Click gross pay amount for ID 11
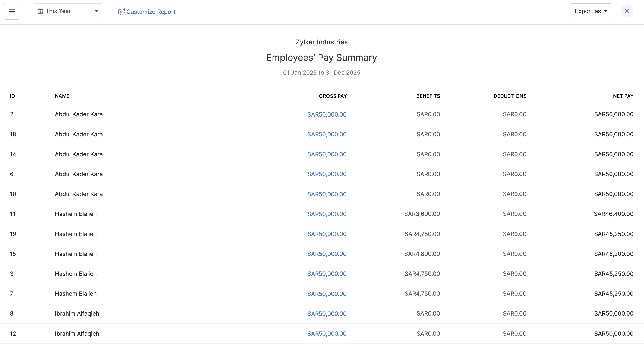644x344 pixels. point(327,214)
